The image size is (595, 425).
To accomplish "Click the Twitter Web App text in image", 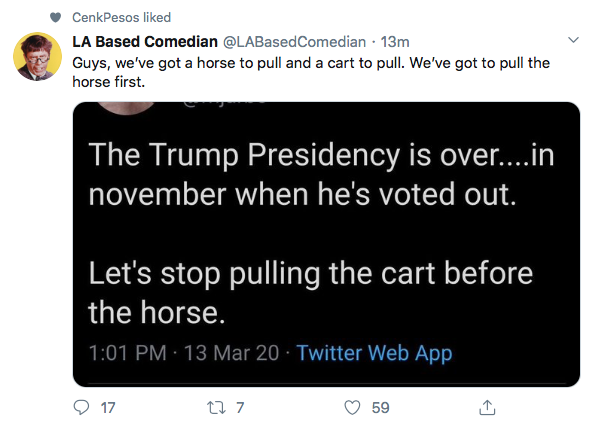I will 374,353.
